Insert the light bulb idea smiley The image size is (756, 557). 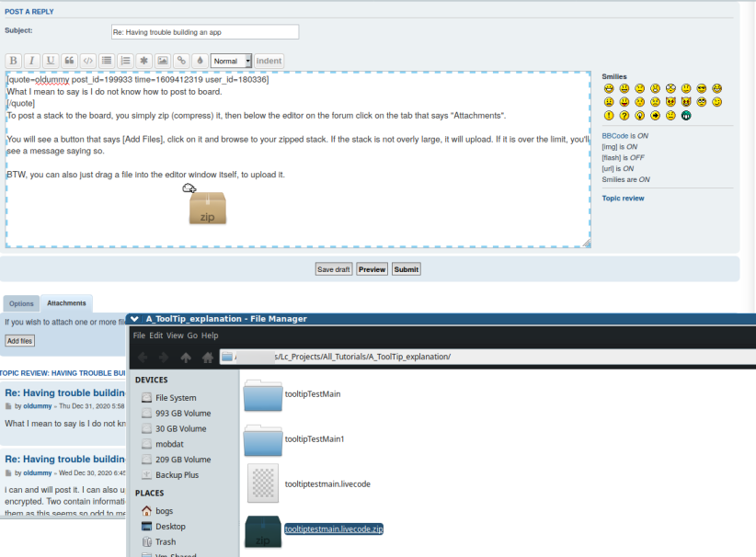coord(640,116)
